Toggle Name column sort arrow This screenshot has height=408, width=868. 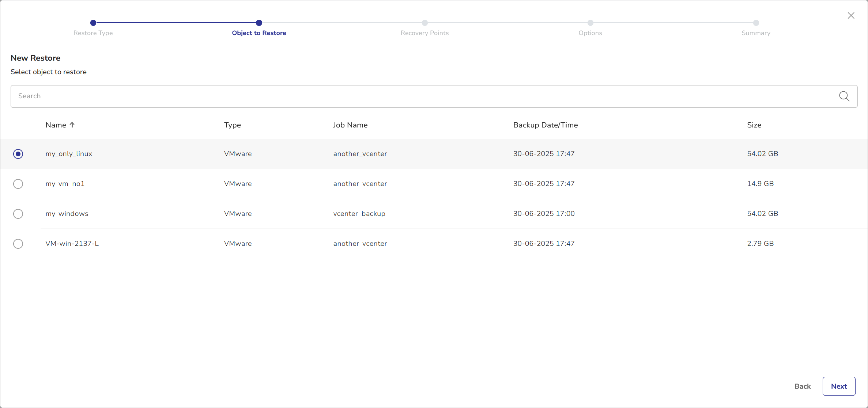[72, 125]
